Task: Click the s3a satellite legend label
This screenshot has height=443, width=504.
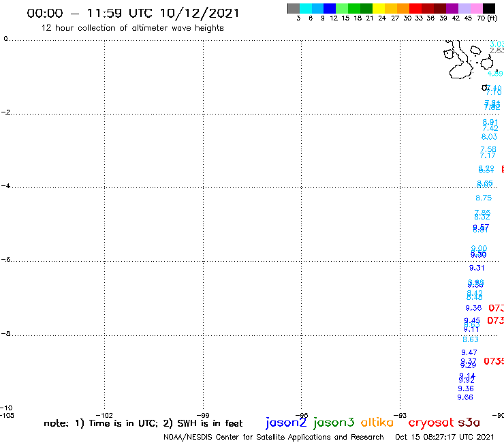Action: (x=469, y=423)
